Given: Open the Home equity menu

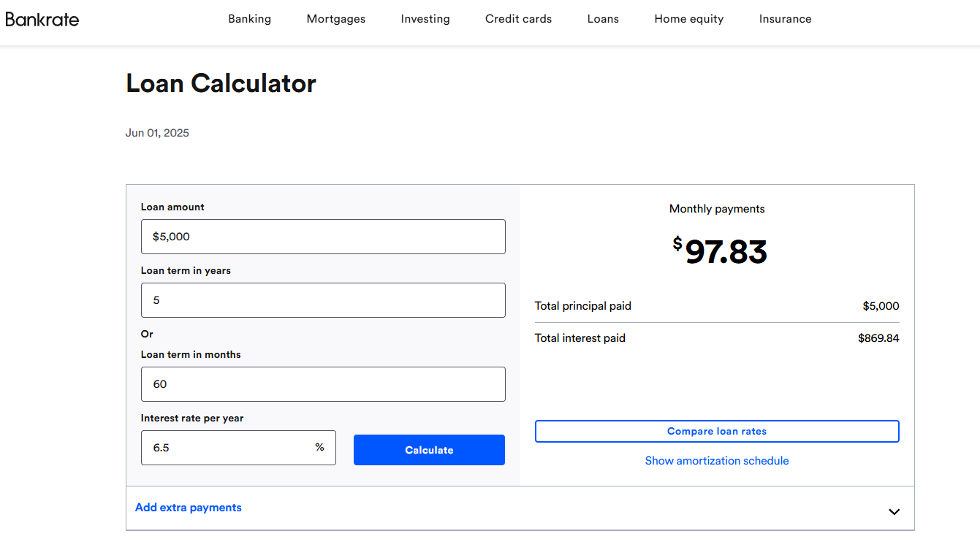Looking at the screenshot, I should click(689, 19).
